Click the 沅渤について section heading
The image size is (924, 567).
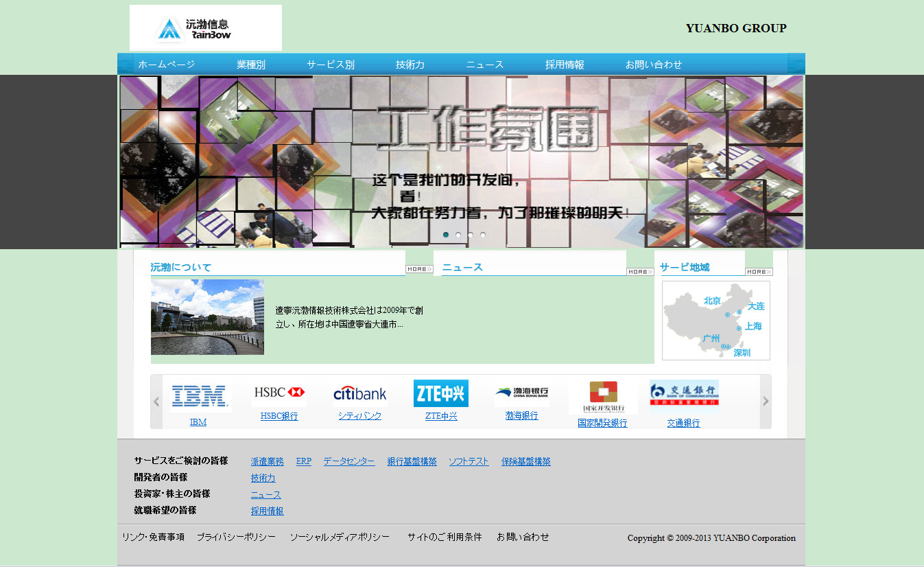coord(181,268)
